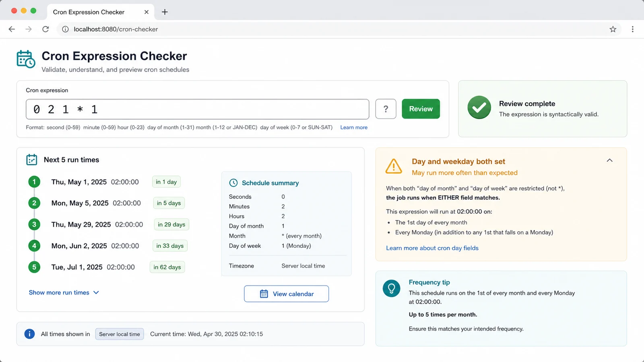The width and height of the screenshot is (644, 362).
Task: Click 'The expression is syntactically valid.' message
Action: coord(549,114)
